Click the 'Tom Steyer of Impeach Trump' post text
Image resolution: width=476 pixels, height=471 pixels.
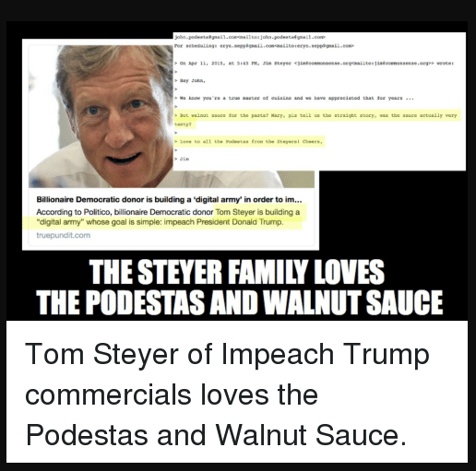coord(227,354)
